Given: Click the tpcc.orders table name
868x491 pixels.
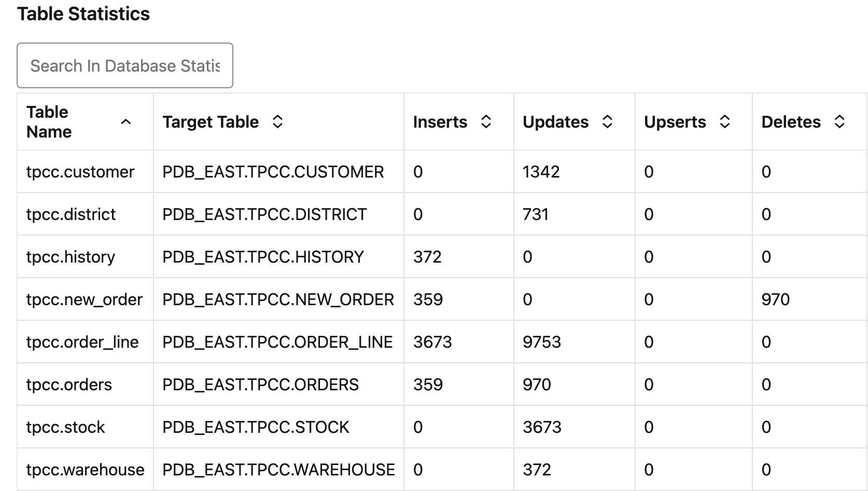Looking at the screenshot, I should coord(69,385).
